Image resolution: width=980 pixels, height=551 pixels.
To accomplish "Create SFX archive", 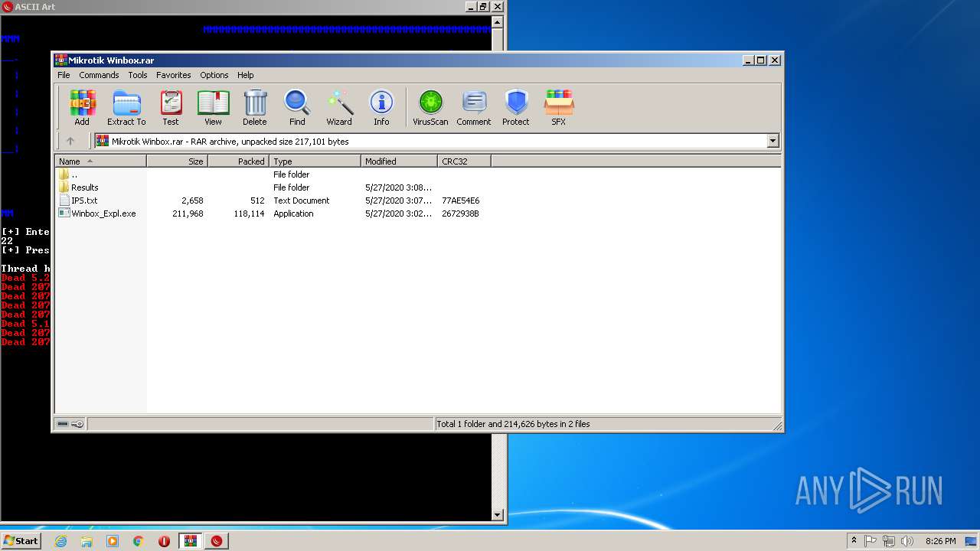I will pos(559,108).
